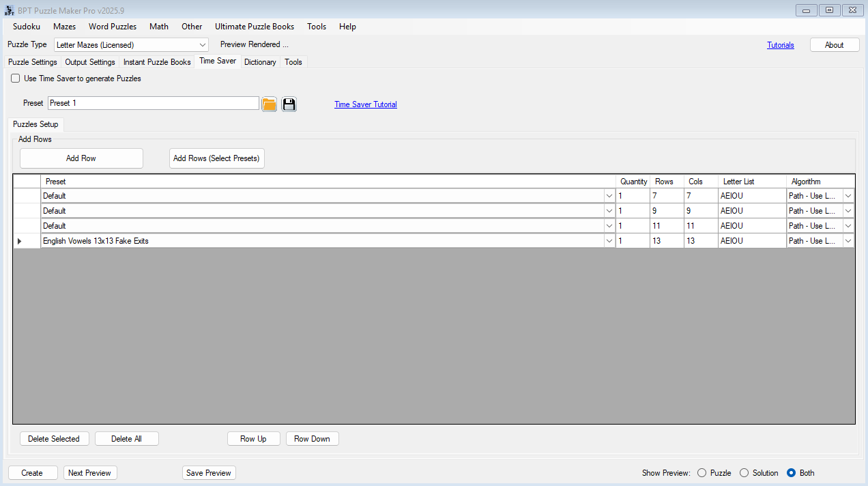Open the Ultimate Puzzle Books menu

coord(255,27)
